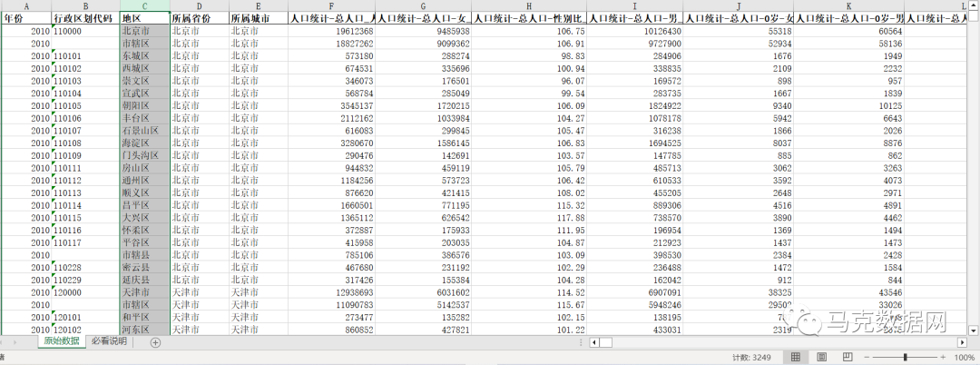Select column F header
The width and height of the screenshot is (980, 365).
coord(332,5)
